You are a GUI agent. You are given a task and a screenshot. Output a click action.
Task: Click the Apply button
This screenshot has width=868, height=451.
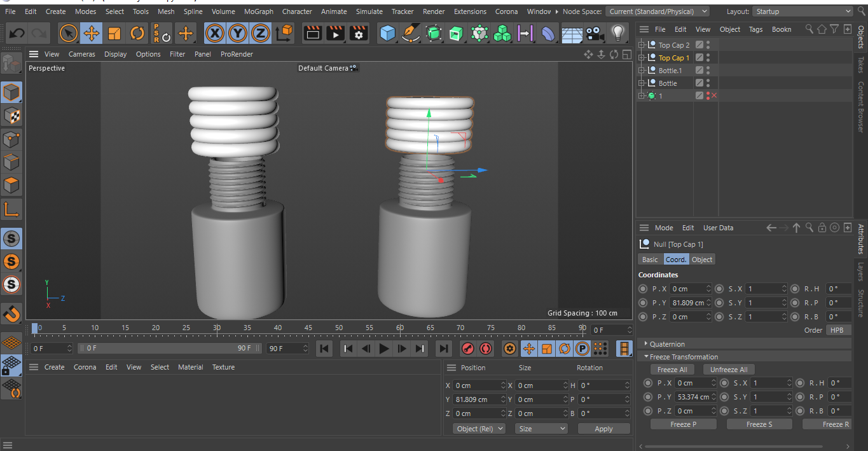click(x=603, y=429)
